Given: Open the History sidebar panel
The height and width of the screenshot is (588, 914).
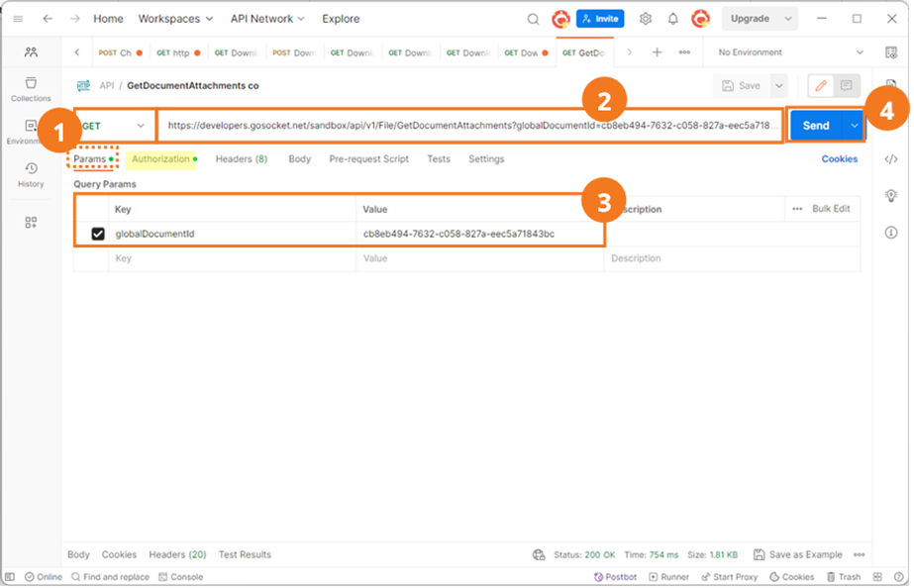Looking at the screenshot, I should [31, 175].
